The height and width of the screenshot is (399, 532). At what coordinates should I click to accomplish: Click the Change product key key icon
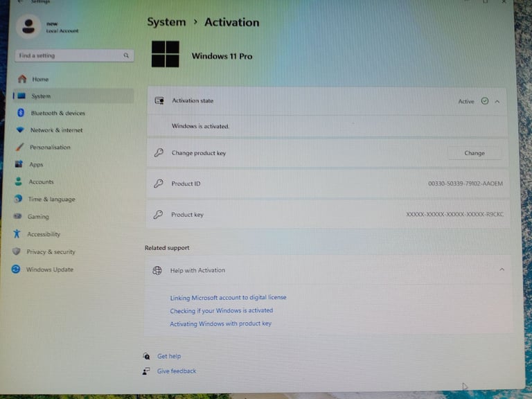tap(159, 152)
